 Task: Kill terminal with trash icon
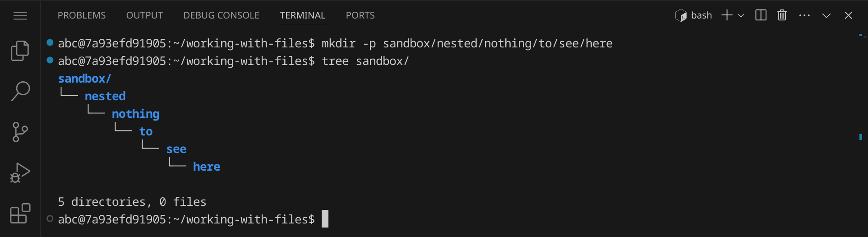pos(782,15)
